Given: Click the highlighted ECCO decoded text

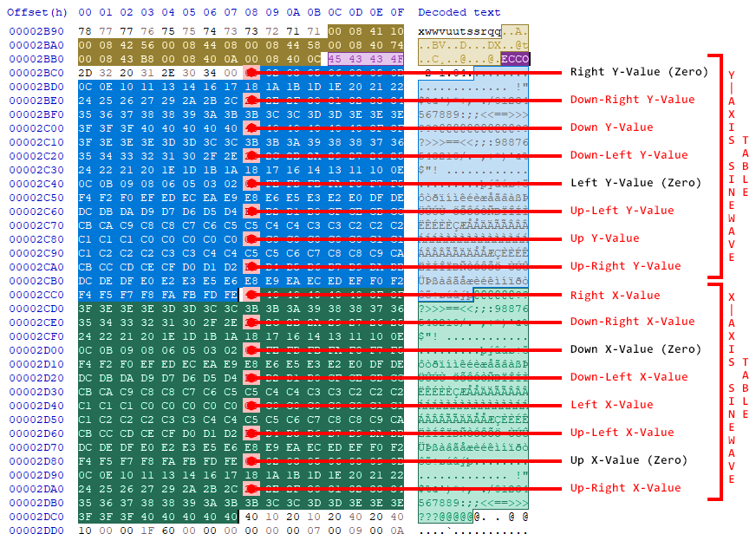Looking at the screenshot, I should point(514,59).
